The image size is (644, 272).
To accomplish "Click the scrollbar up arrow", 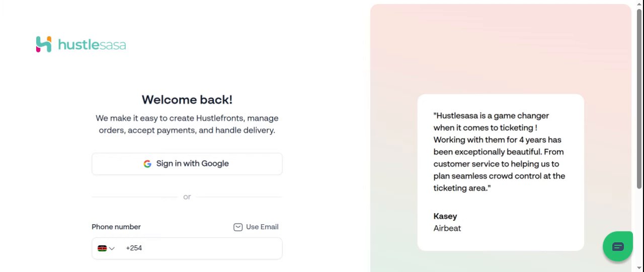I will 639,4.
